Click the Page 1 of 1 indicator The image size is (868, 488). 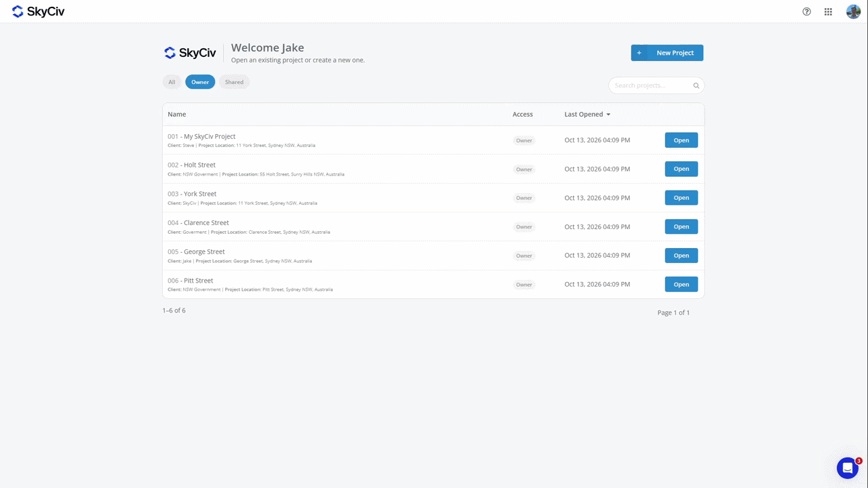(673, 312)
